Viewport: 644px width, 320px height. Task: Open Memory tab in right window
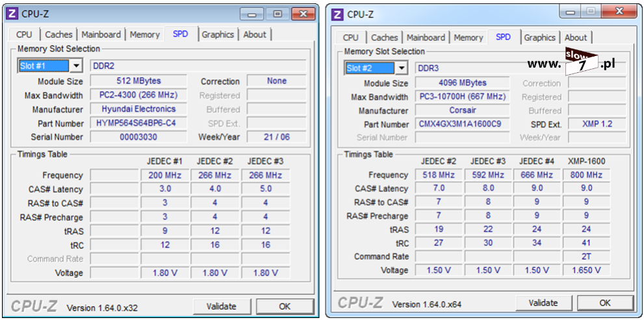(468, 38)
